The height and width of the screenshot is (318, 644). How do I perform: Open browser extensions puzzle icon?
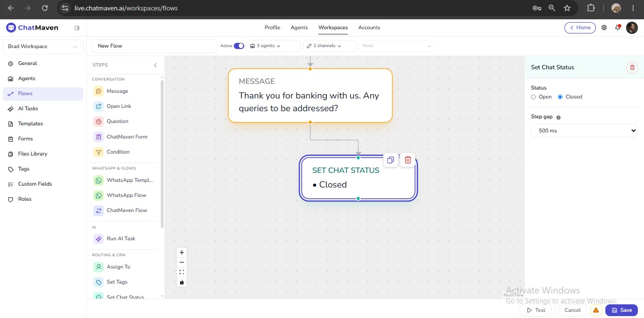click(591, 8)
